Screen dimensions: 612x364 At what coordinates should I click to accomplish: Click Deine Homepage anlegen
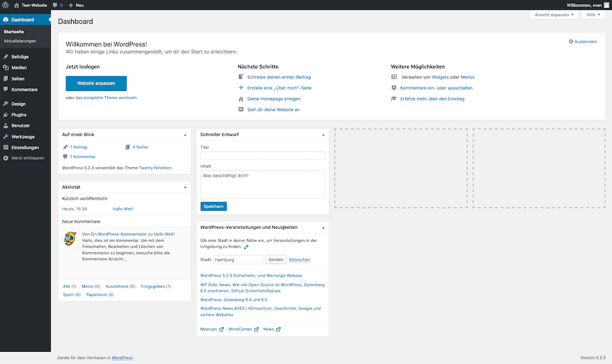pyautogui.click(x=274, y=98)
